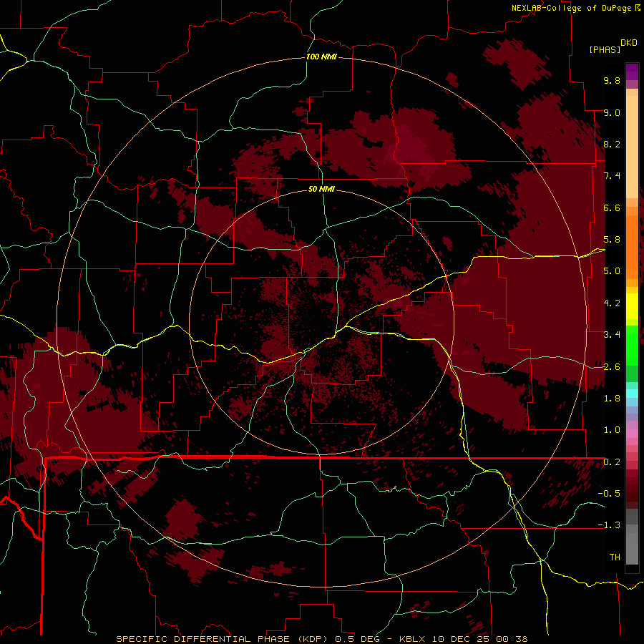Click the cyan segment of the color bar
The height and width of the screenshot is (644, 644).
click(632, 394)
